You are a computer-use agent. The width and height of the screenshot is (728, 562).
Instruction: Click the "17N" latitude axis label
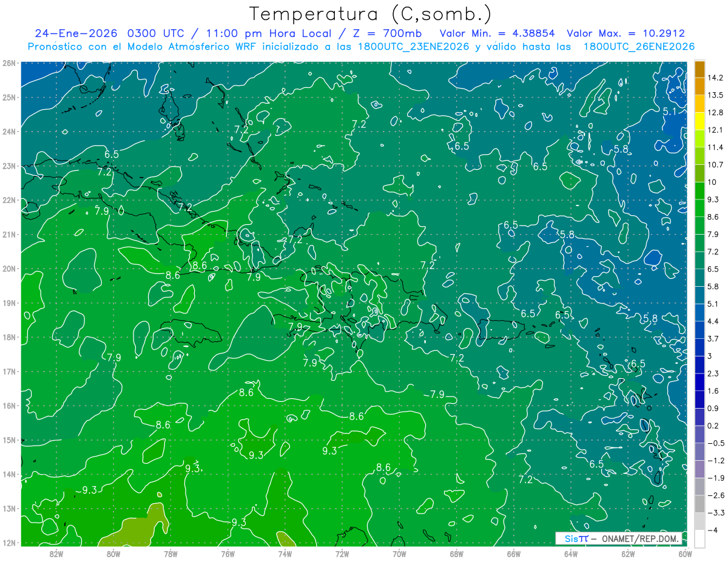[x=8, y=371]
